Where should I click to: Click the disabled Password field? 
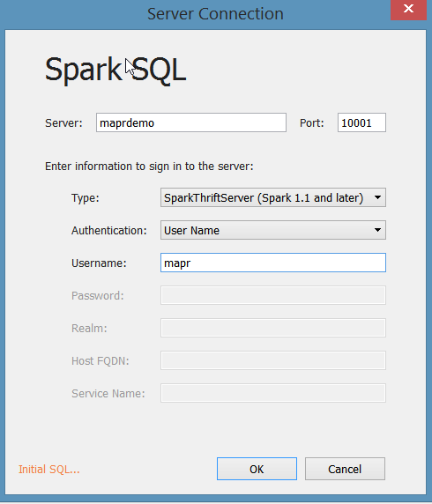[x=273, y=295]
